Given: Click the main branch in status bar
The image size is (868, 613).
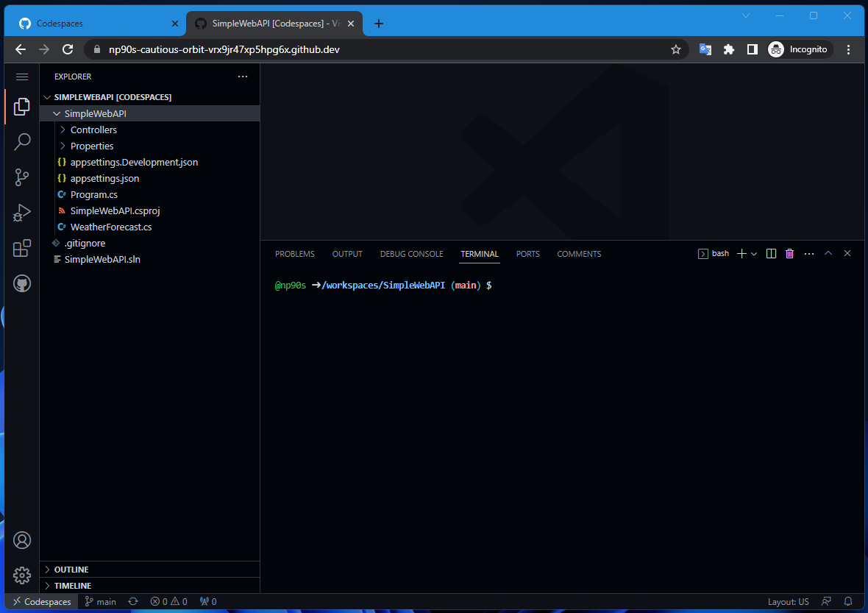Looking at the screenshot, I should click(x=100, y=601).
